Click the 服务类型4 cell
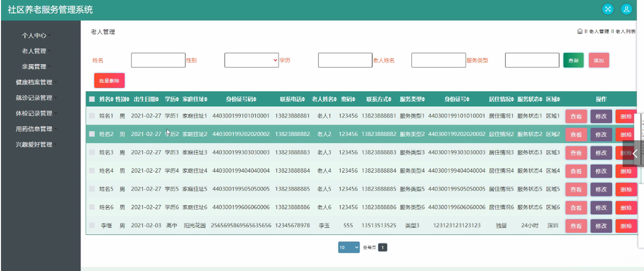644x271 pixels. [x=412, y=171]
